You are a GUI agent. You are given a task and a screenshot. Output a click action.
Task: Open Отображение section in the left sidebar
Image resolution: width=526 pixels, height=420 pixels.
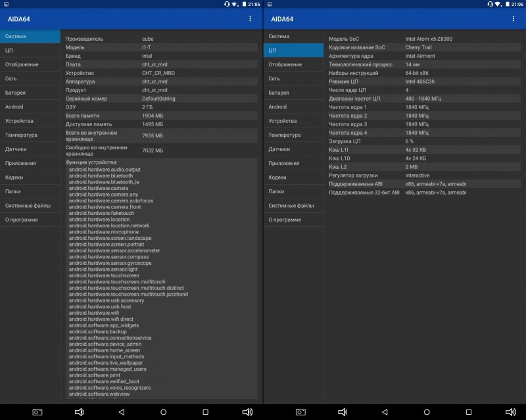[30, 64]
